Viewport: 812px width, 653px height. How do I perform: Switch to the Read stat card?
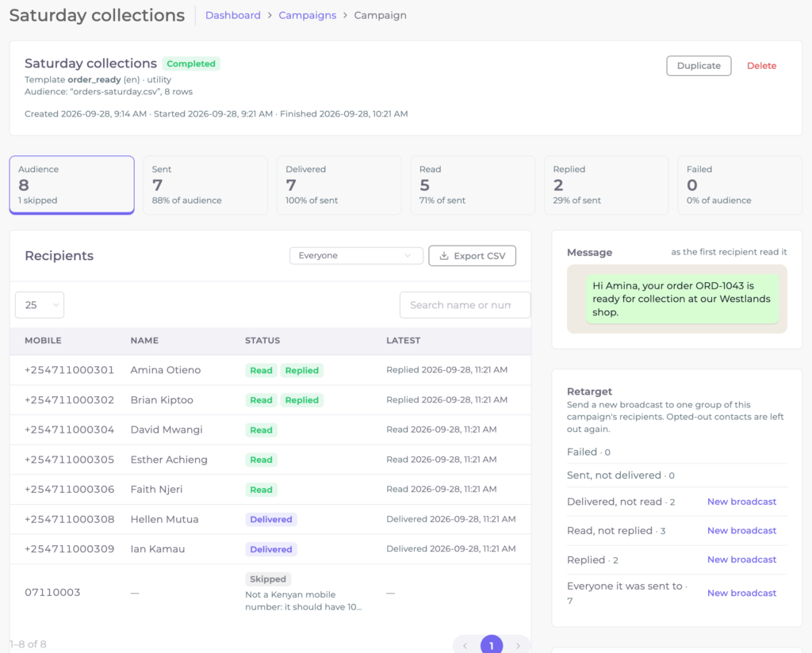point(473,185)
